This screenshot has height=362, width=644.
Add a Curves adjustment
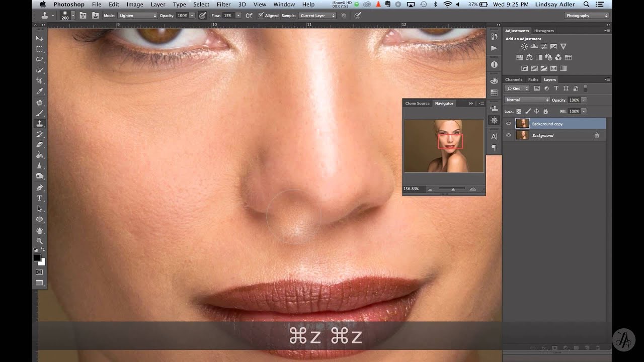click(x=544, y=47)
